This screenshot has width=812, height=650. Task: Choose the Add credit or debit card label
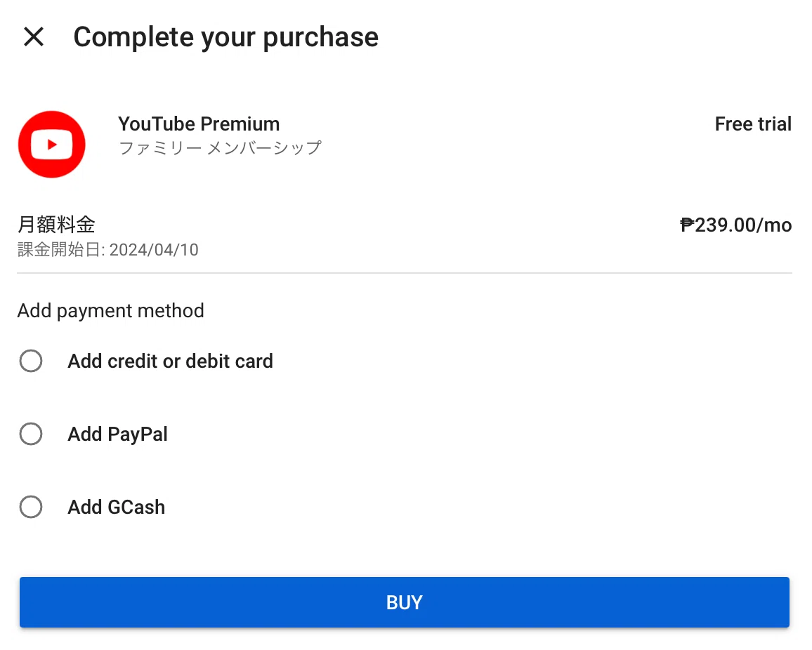[171, 362]
